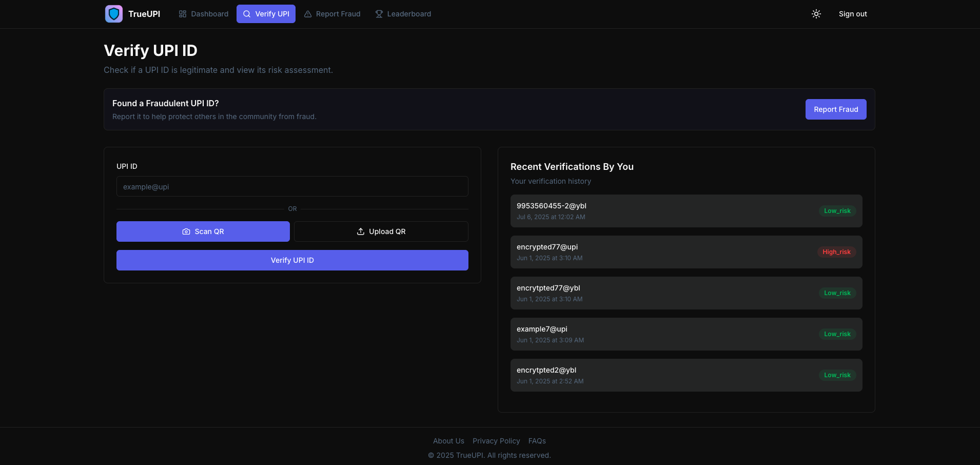The width and height of the screenshot is (980, 465).
Task: Click the Jun 1, 2025 at 2:52 AM timestamp
Action: pos(550,381)
